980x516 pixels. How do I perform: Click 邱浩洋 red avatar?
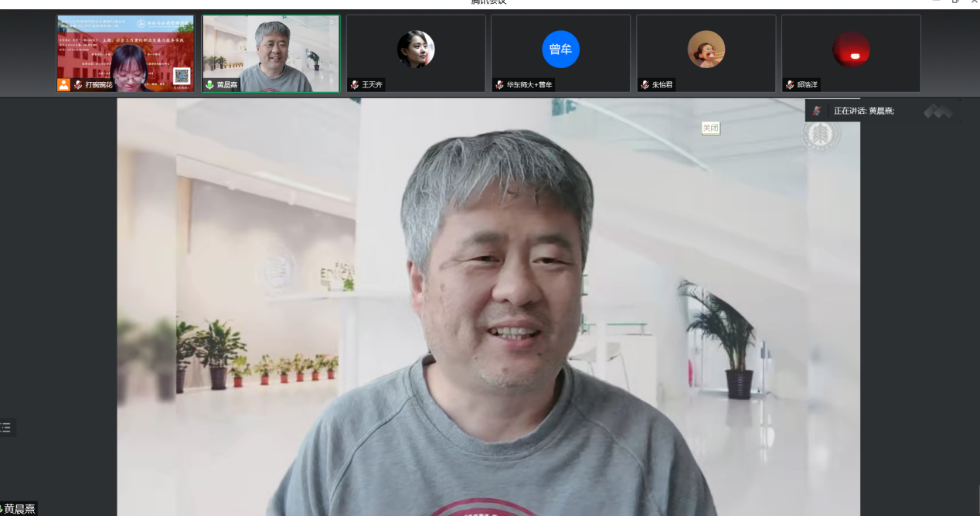coord(851,50)
